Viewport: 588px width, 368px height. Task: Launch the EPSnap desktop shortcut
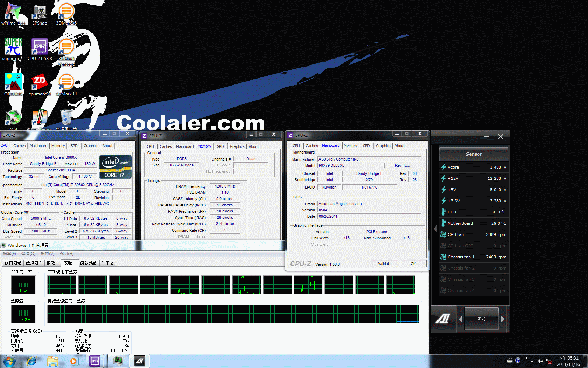pyautogui.click(x=40, y=14)
